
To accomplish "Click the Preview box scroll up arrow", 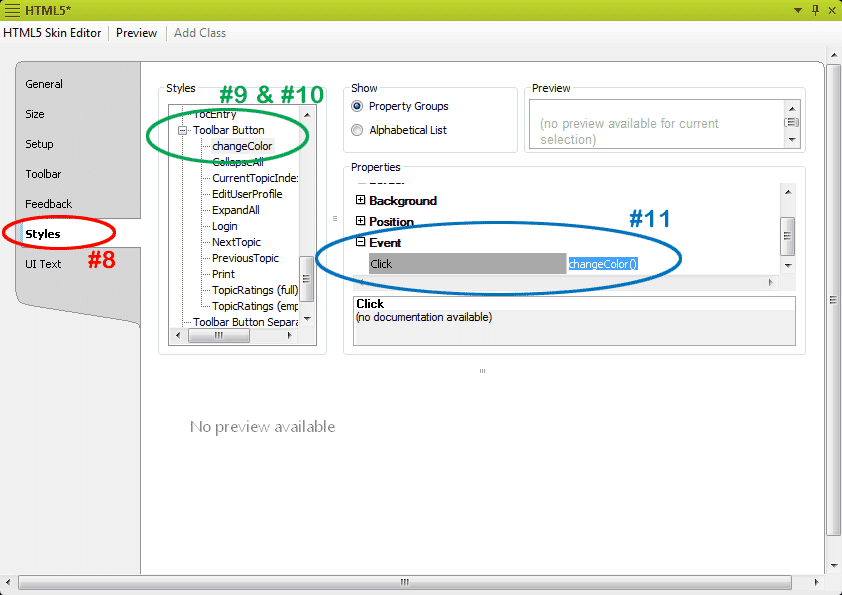I will tap(792, 109).
